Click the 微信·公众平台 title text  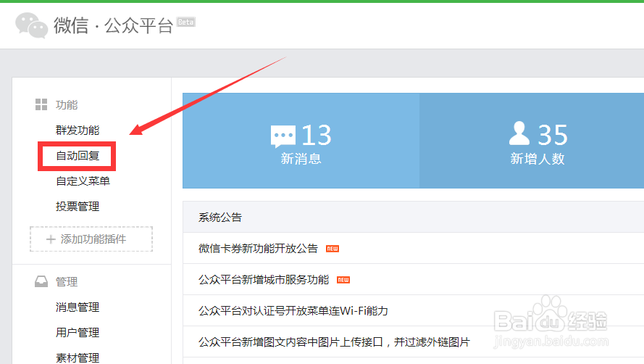point(113,25)
